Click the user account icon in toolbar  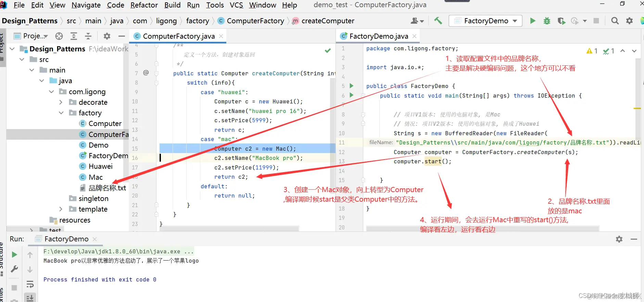pyautogui.click(x=414, y=21)
